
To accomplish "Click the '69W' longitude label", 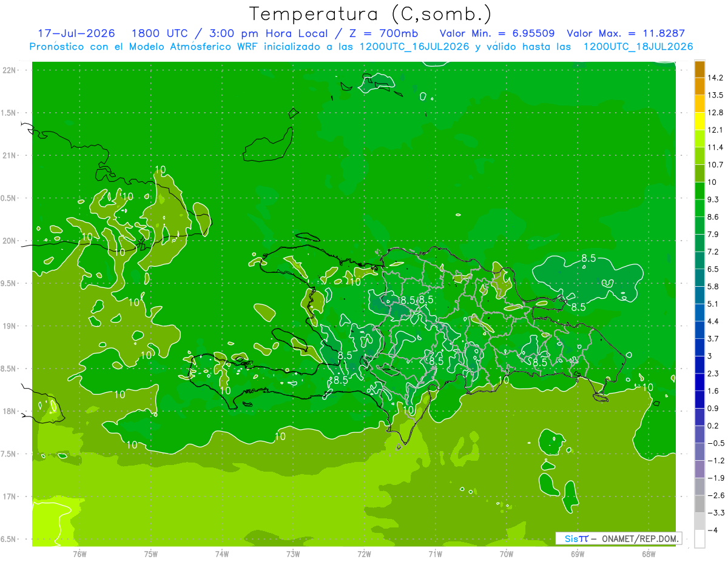I will tap(578, 554).
